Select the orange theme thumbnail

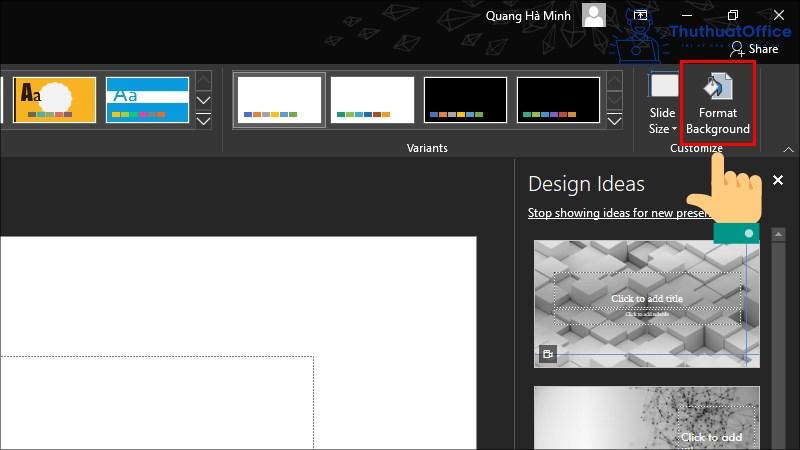point(54,100)
